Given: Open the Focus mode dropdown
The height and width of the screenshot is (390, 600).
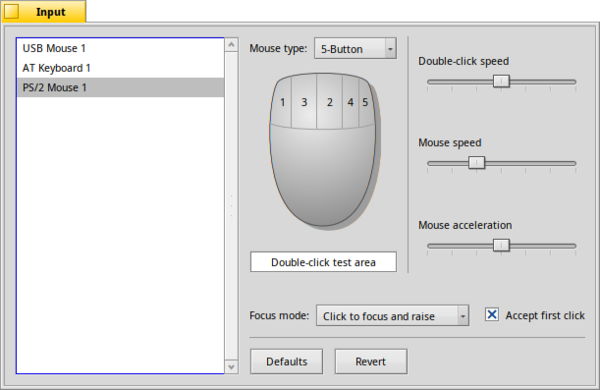Looking at the screenshot, I should click(x=392, y=316).
